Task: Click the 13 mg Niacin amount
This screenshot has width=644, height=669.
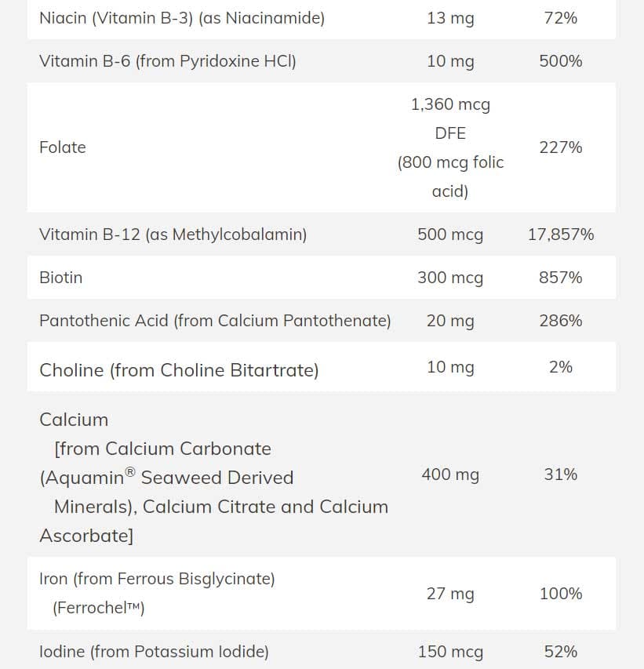Action: (450, 18)
